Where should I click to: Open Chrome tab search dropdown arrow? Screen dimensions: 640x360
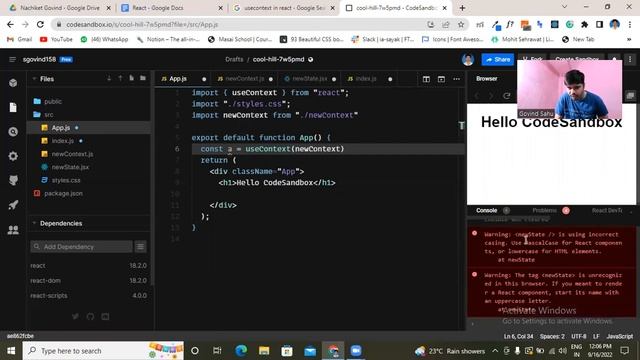[x=564, y=7]
